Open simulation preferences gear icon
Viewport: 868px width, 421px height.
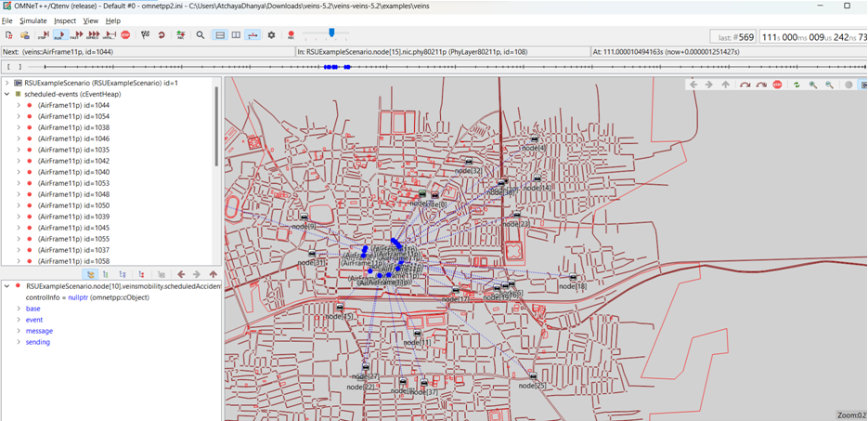[271, 35]
